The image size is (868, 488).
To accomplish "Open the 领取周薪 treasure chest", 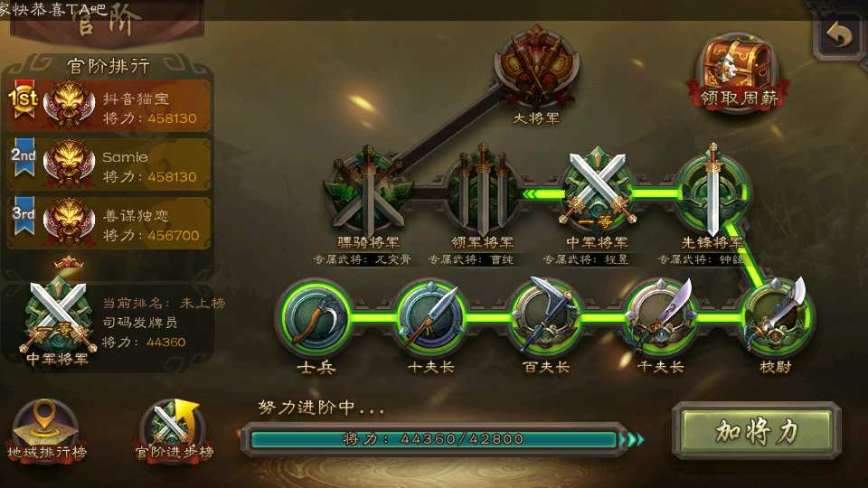I will tap(739, 72).
